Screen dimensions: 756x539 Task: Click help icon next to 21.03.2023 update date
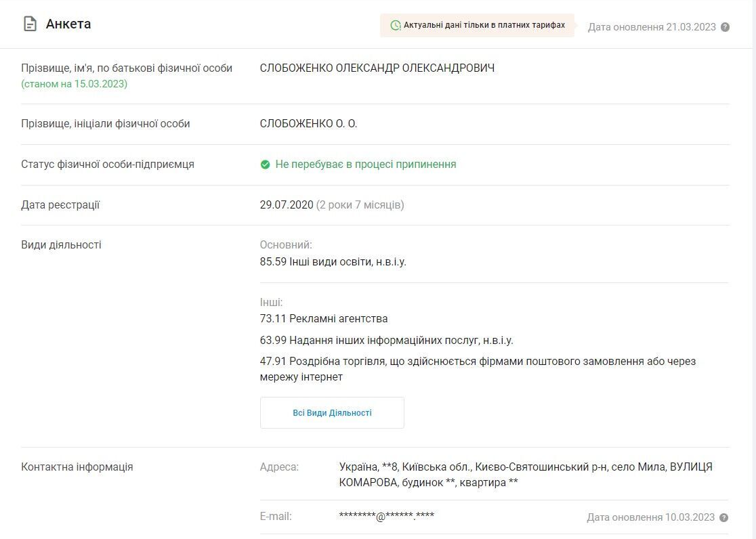[725, 27]
